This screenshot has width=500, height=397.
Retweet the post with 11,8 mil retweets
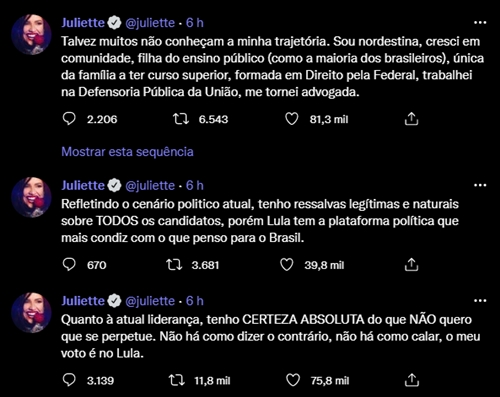tap(177, 380)
